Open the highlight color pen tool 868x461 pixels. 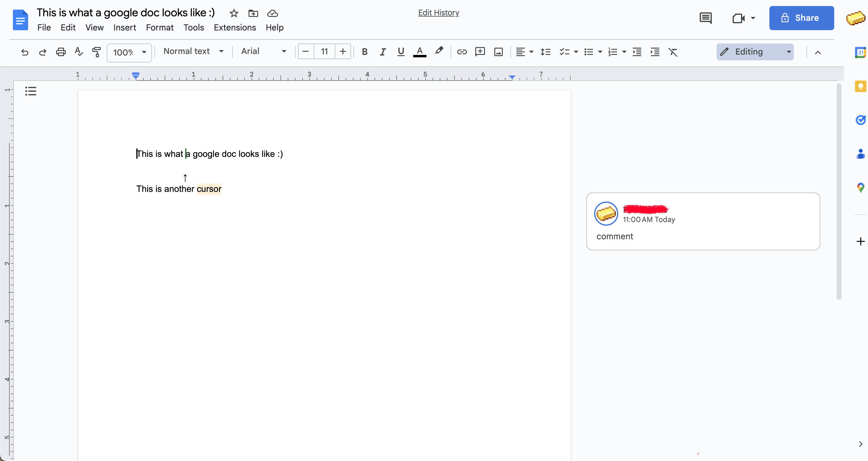tap(439, 51)
